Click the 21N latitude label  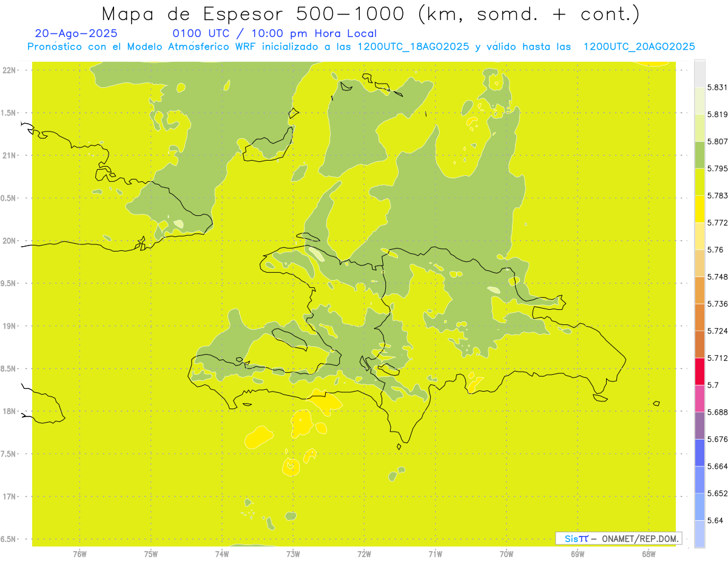(x=8, y=155)
